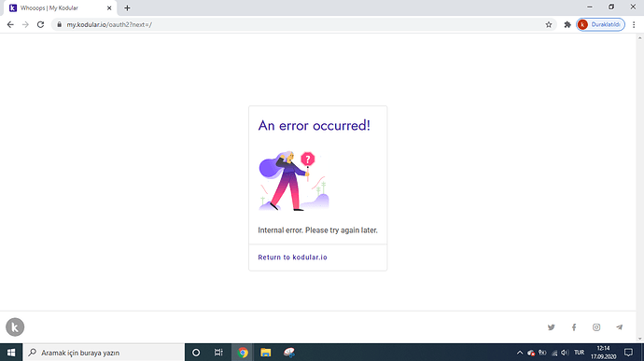Open Kodular's Instagram page
The height and width of the screenshot is (361, 644).
596,326
